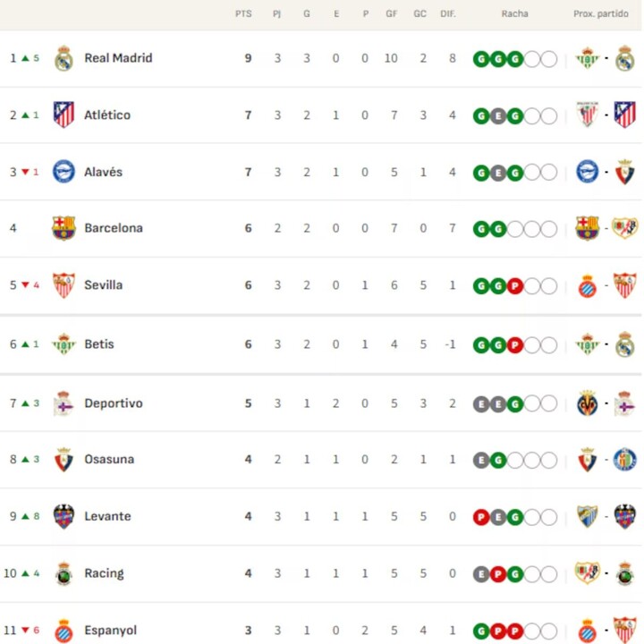Click the DIF. column header
The width and height of the screenshot is (644, 644).
(x=448, y=14)
